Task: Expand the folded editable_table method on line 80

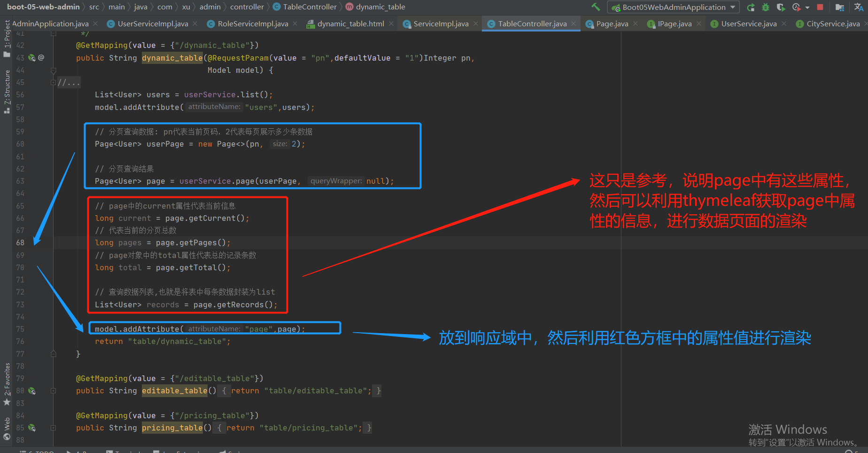Action: pos(53,391)
